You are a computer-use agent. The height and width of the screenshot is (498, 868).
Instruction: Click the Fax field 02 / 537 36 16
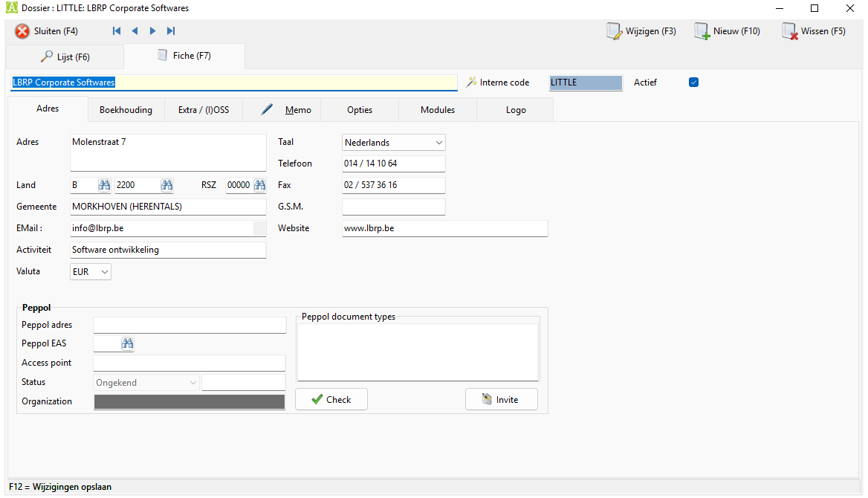394,185
